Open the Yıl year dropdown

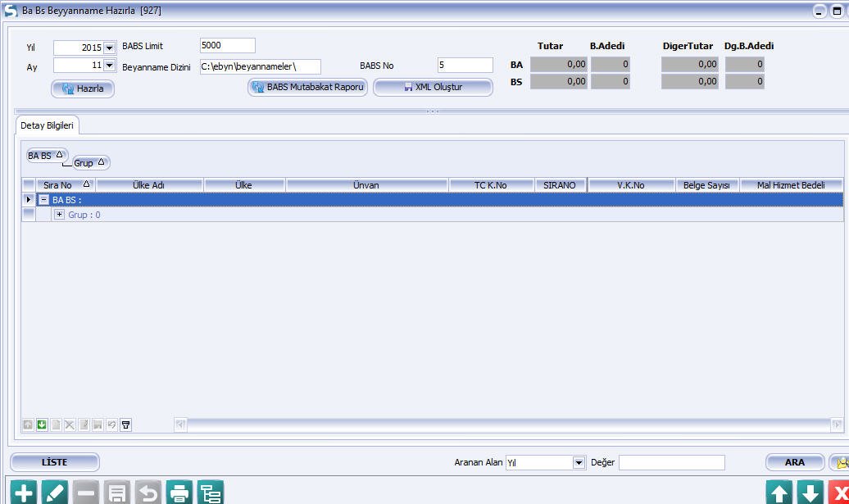pyautogui.click(x=109, y=48)
